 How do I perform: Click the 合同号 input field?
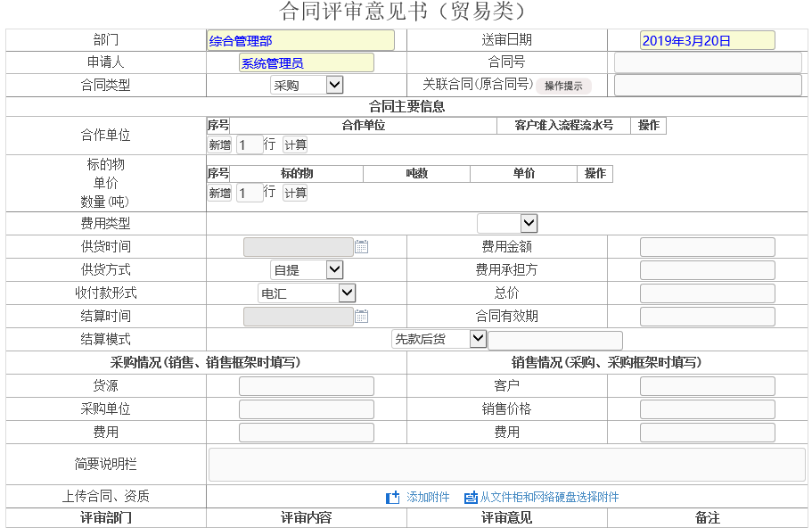708,62
